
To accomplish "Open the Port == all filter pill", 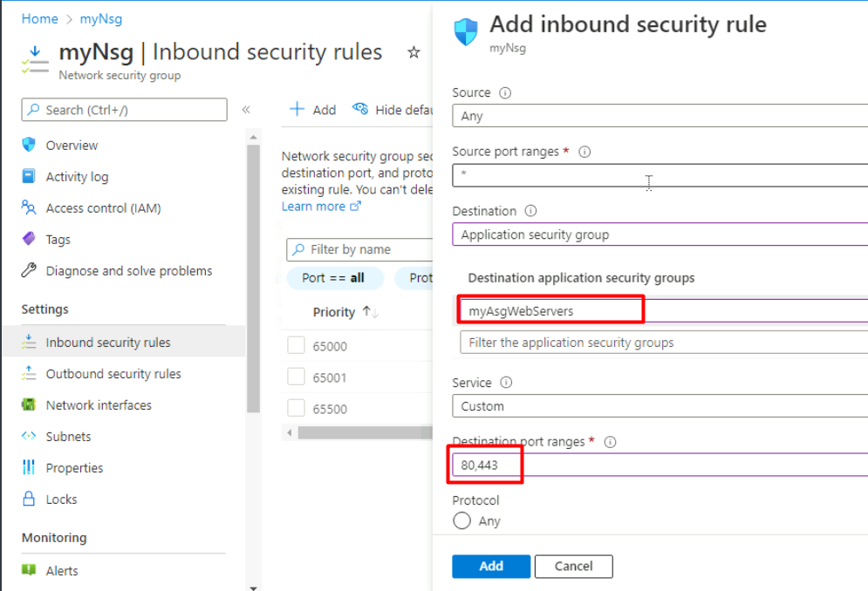I will 335,278.
